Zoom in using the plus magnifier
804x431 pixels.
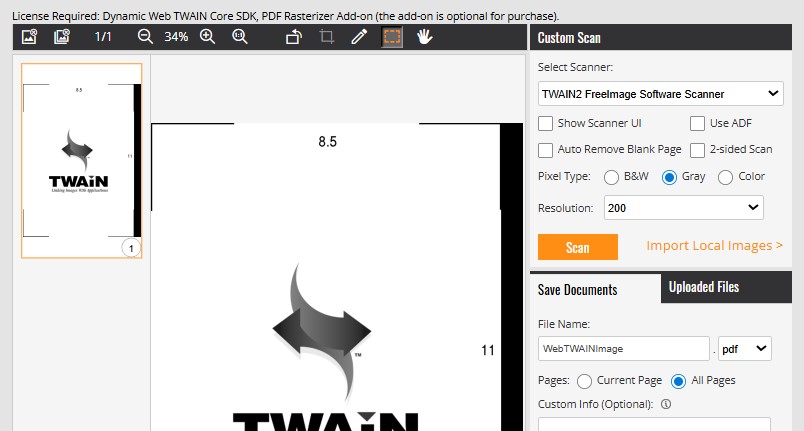coord(208,37)
